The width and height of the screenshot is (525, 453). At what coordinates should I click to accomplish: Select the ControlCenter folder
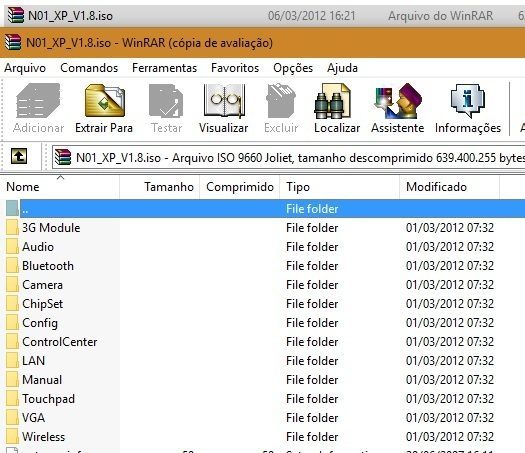[60, 342]
